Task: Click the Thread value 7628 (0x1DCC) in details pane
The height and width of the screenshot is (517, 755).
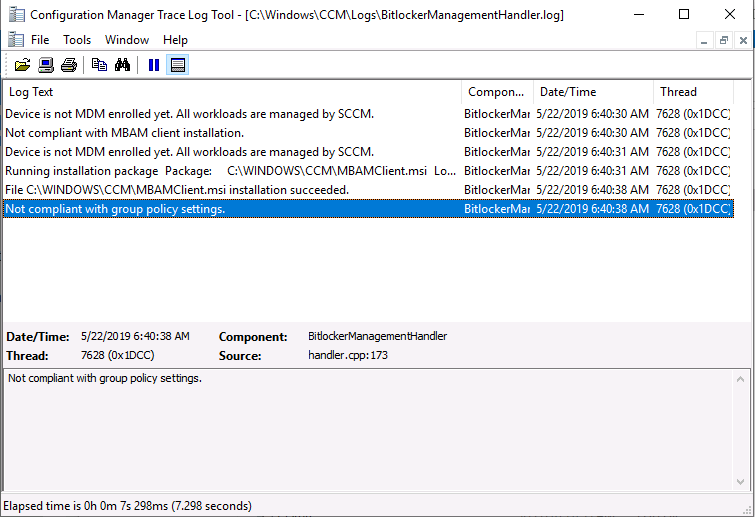Action: pos(117,355)
